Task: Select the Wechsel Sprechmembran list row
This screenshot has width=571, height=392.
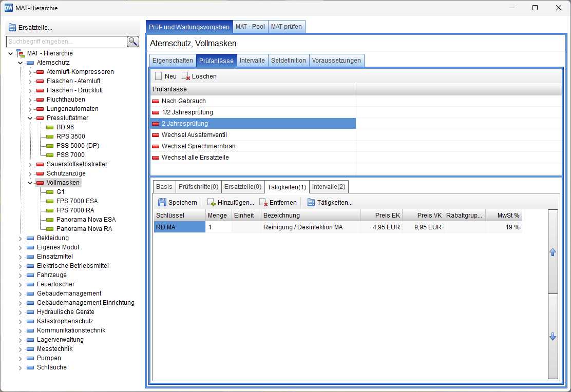Action: coord(198,146)
